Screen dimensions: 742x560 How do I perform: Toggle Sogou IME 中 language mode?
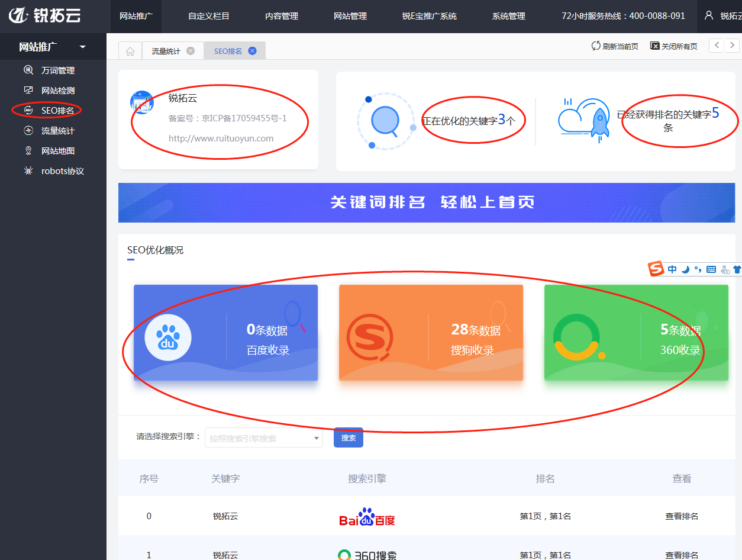(x=672, y=269)
